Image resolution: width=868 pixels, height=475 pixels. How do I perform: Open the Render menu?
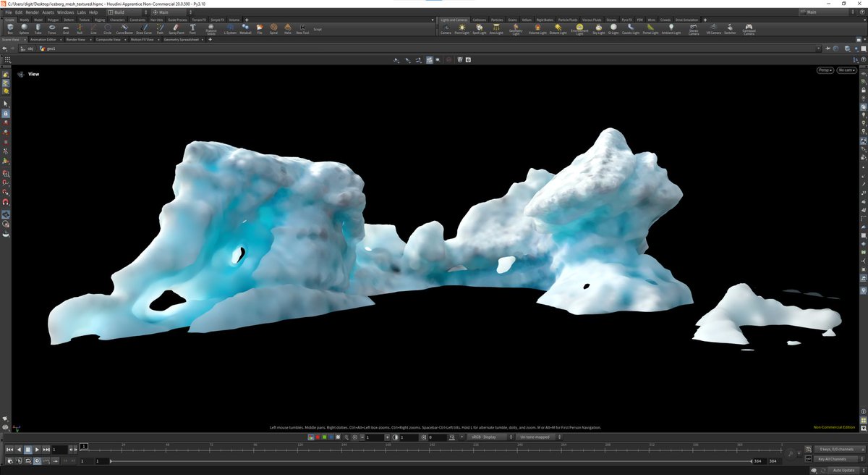(x=32, y=12)
